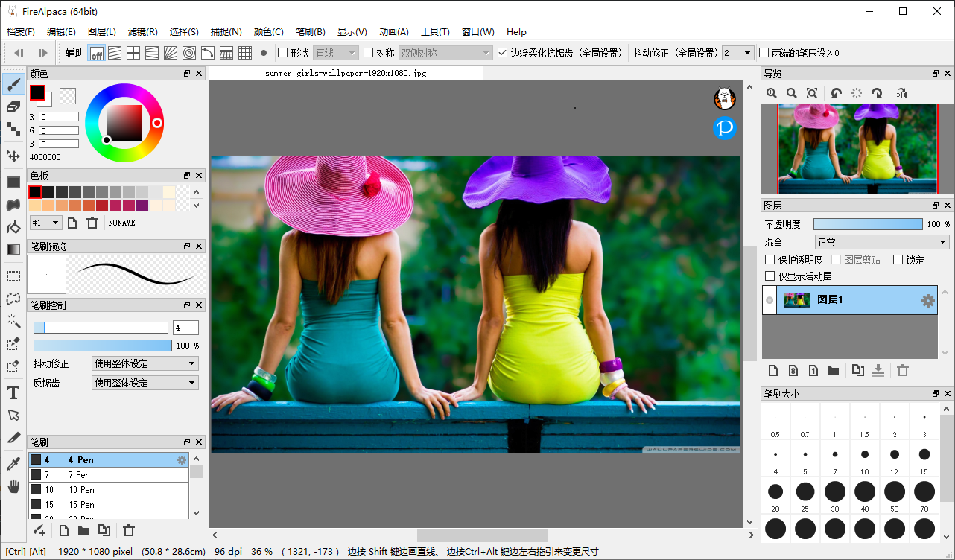Viewport: 955px width, 560px height.
Task: Select the Bucket fill tool
Action: (x=13, y=227)
